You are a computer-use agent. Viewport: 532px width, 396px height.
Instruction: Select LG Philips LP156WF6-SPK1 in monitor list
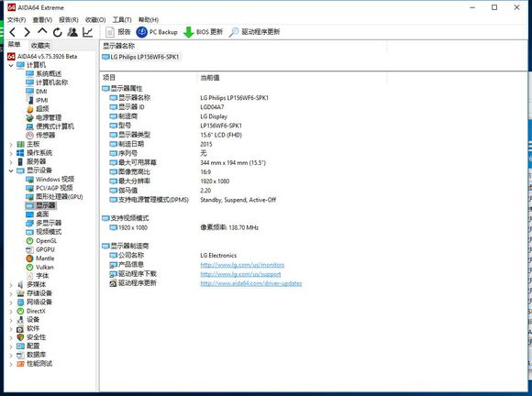(140, 57)
